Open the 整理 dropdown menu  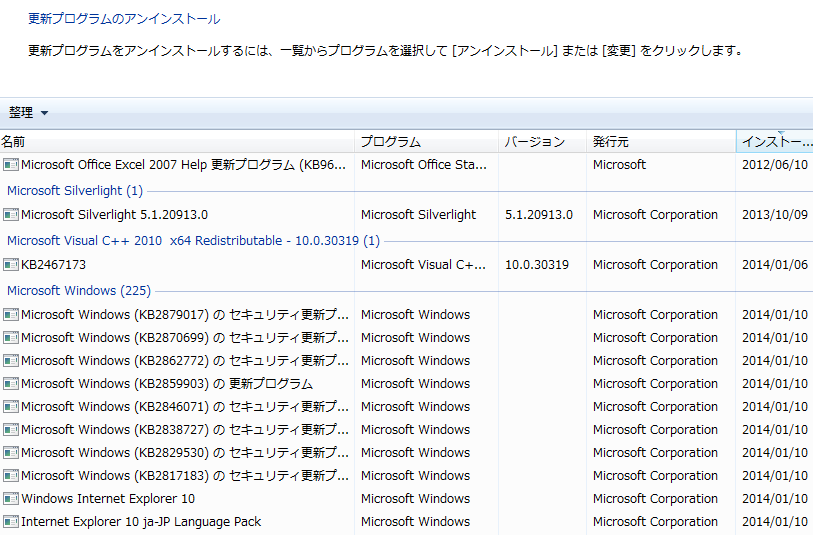28,113
